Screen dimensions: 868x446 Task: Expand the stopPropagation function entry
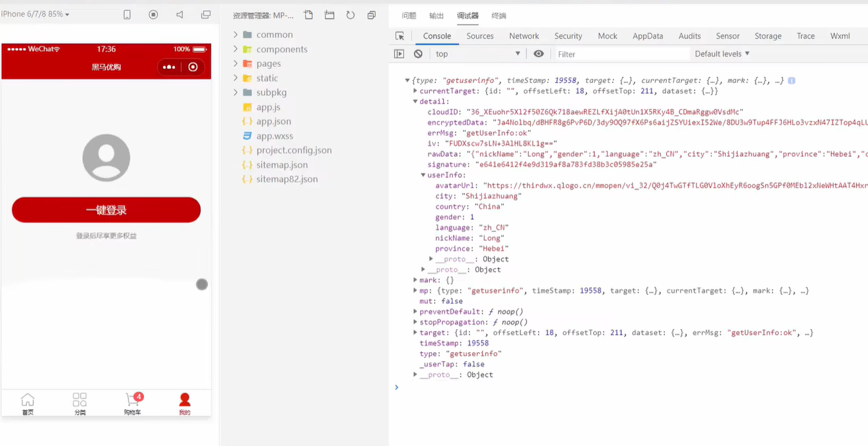click(x=415, y=322)
